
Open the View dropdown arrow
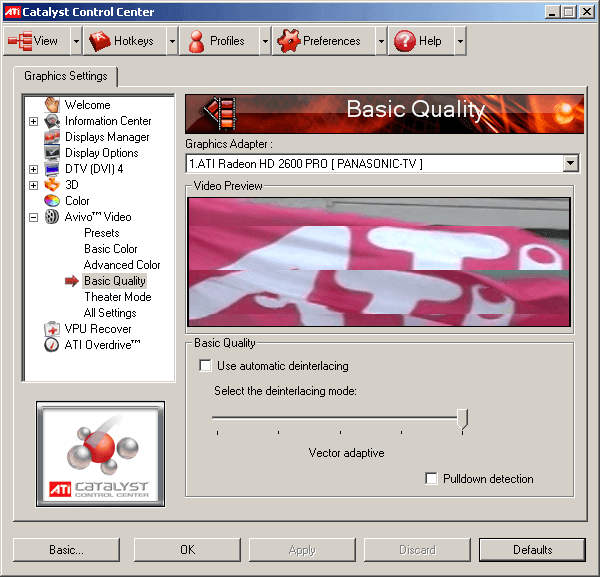pyautogui.click(x=76, y=41)
